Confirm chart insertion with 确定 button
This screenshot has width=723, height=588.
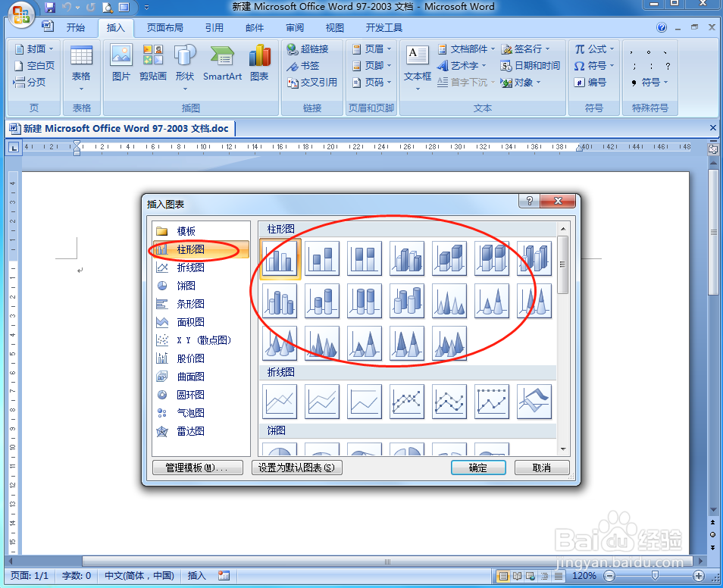[477, 468]
